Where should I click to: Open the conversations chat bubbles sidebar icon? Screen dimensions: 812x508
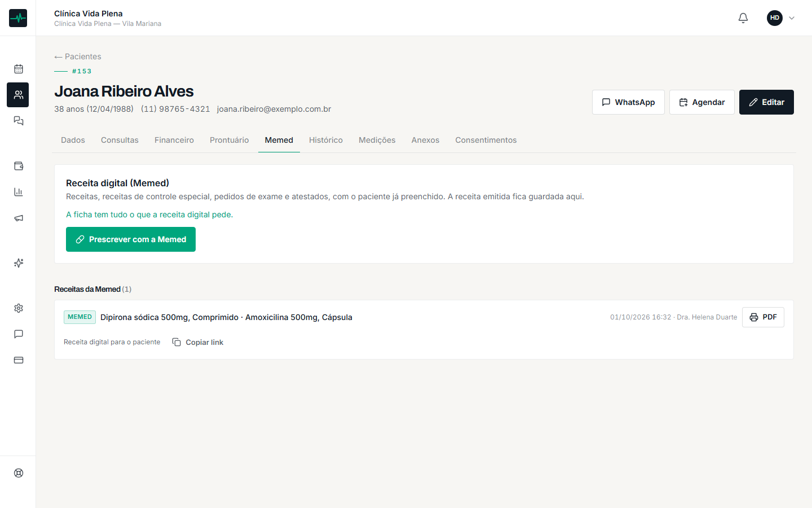(19, 121)
